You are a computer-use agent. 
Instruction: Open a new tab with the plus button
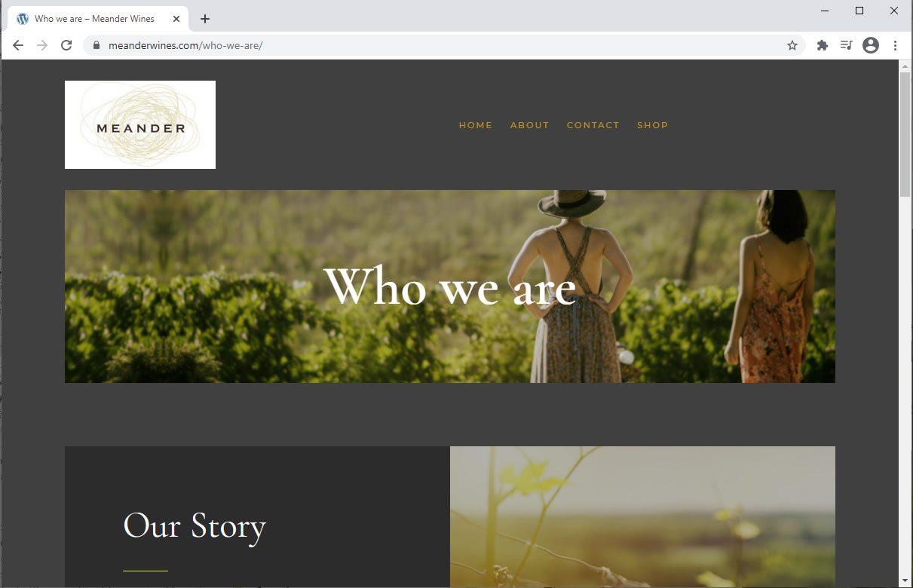point(205,19)
